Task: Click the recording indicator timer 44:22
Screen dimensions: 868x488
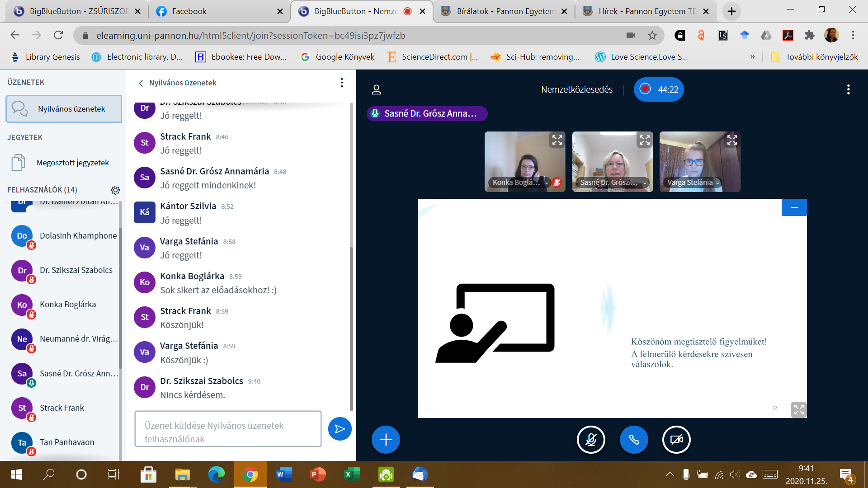Action: pos(659,89)
